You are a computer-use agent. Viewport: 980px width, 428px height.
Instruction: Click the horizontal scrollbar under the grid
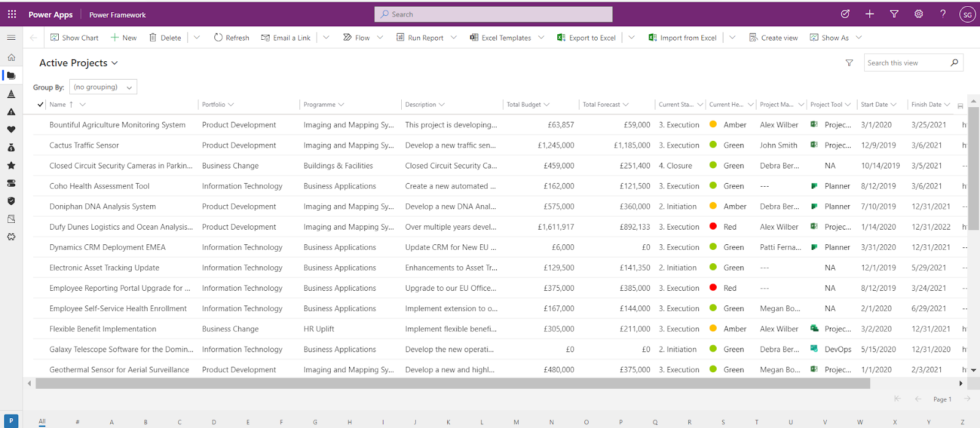pyautogui.click(x=453, y=383)
